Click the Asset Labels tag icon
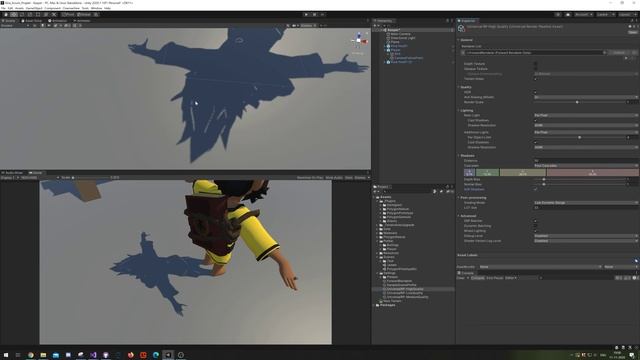 636,260
